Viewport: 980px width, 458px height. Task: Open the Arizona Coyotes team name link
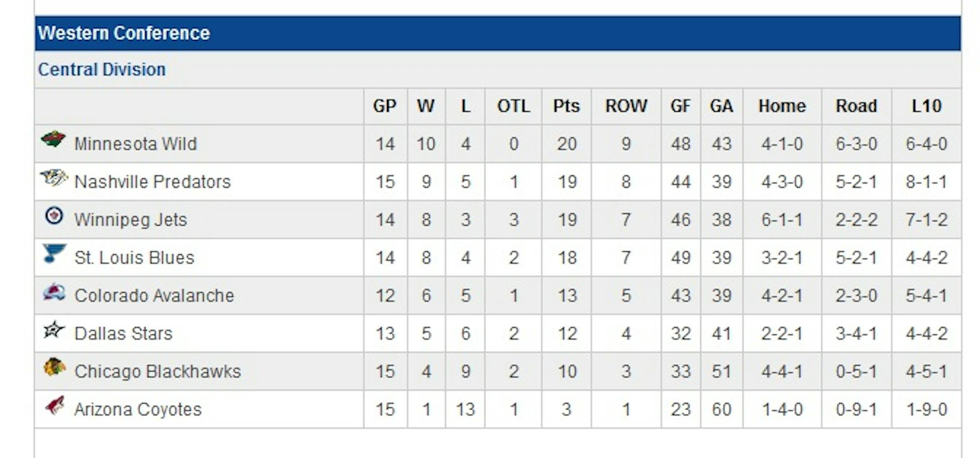pos(138,409)
